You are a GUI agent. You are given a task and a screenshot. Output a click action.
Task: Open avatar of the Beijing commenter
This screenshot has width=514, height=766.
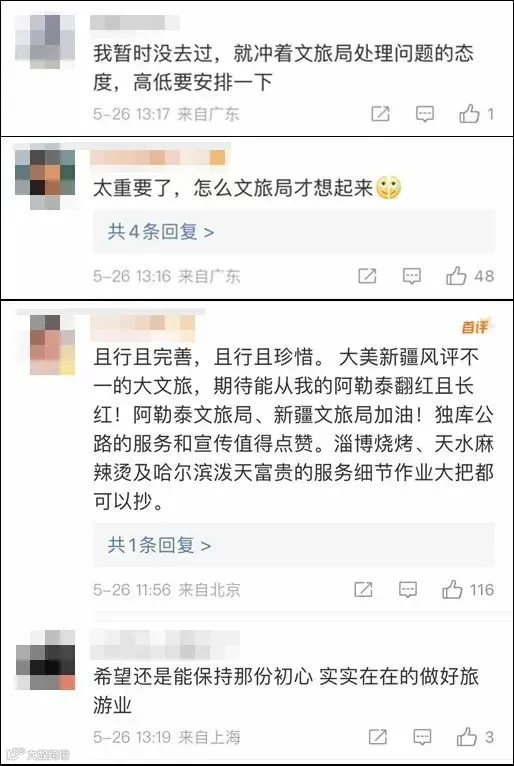pyautogui.click(x=53, y=344)
